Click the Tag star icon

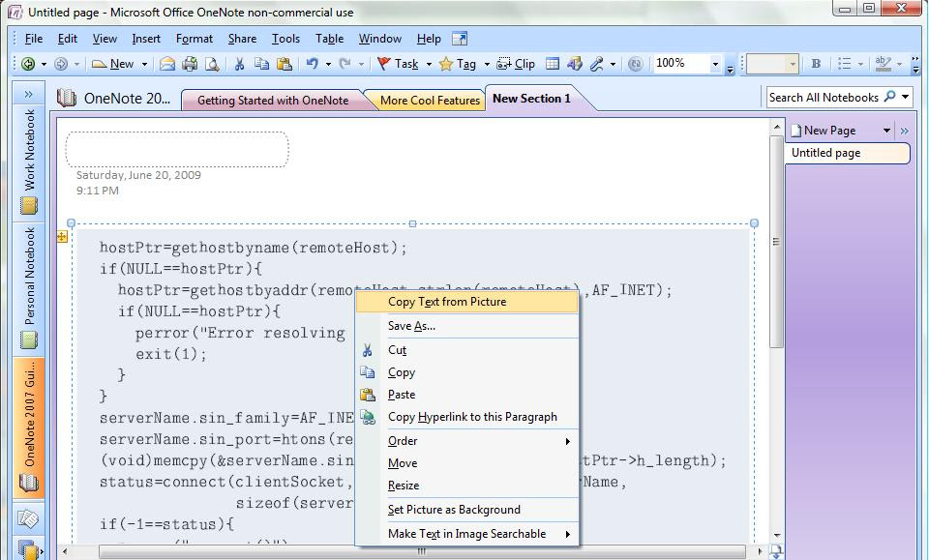[x=446, y=64]
